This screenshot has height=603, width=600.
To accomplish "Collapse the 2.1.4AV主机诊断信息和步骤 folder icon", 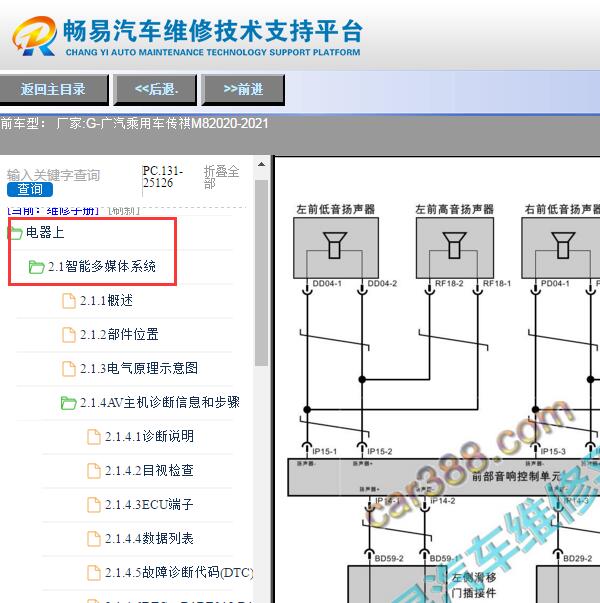I will click(68, 403).
